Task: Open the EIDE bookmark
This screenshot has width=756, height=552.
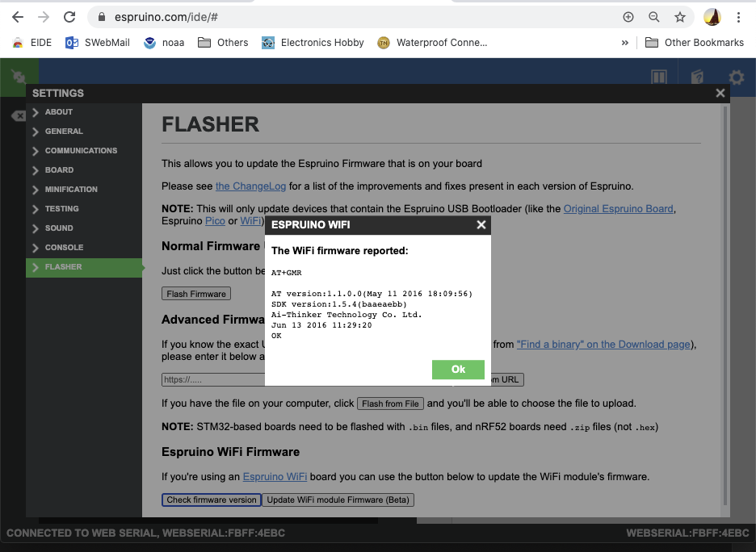Action: pyautogui.click(x=31, y=43)
